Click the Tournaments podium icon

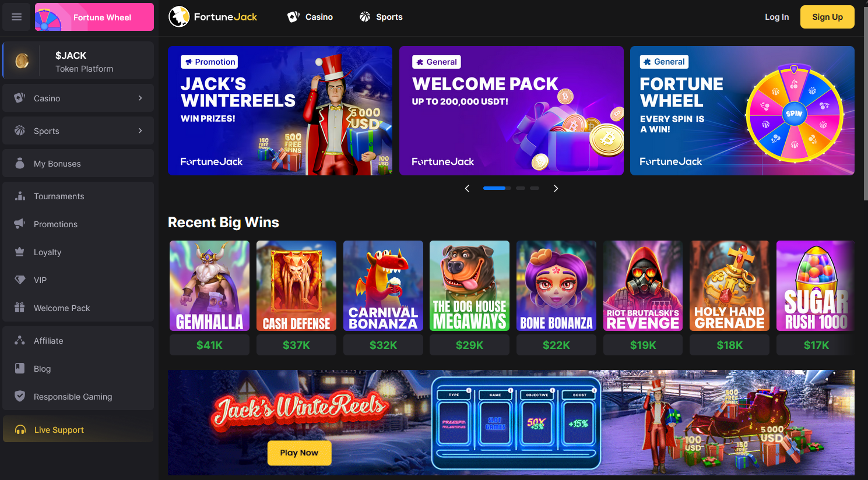[20, 196]
